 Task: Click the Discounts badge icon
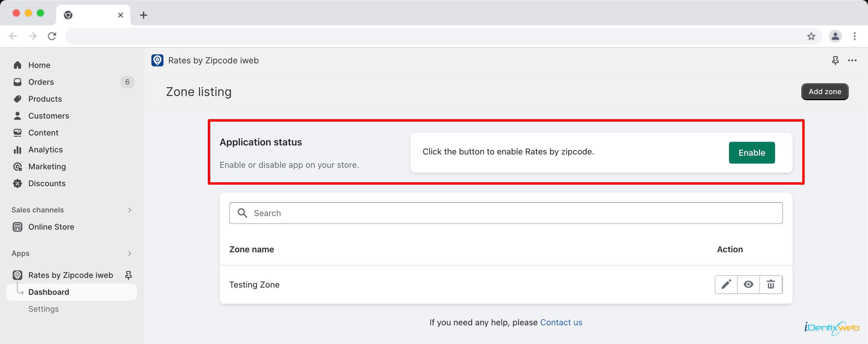pos(17,183)
